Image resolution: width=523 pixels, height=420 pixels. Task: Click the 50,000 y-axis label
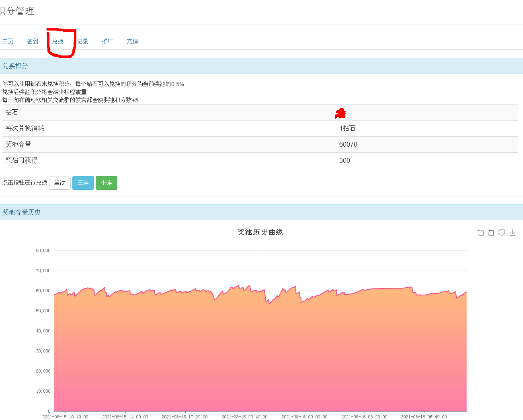tap(43, 311)
